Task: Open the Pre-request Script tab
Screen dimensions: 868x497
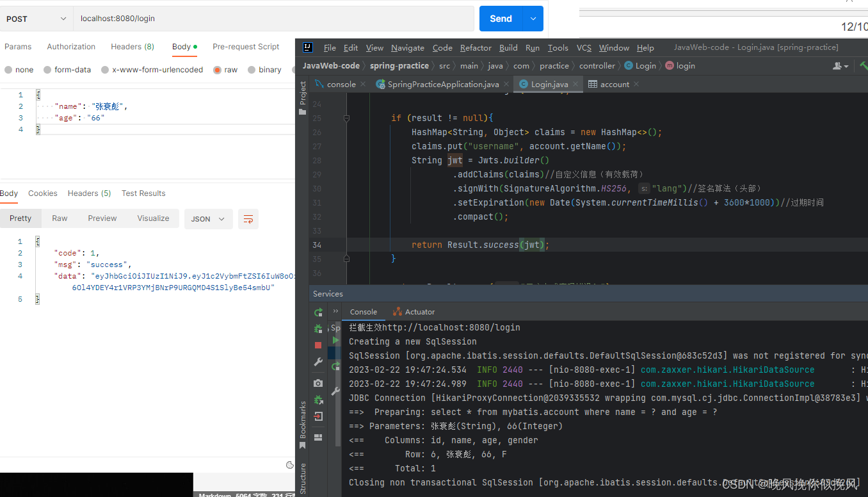Action: pos(246,47)
